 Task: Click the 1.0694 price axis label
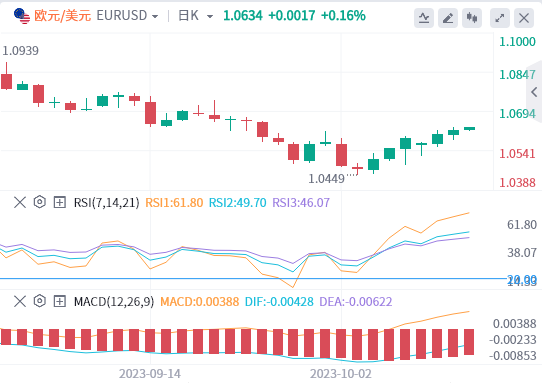pos(517,114)
